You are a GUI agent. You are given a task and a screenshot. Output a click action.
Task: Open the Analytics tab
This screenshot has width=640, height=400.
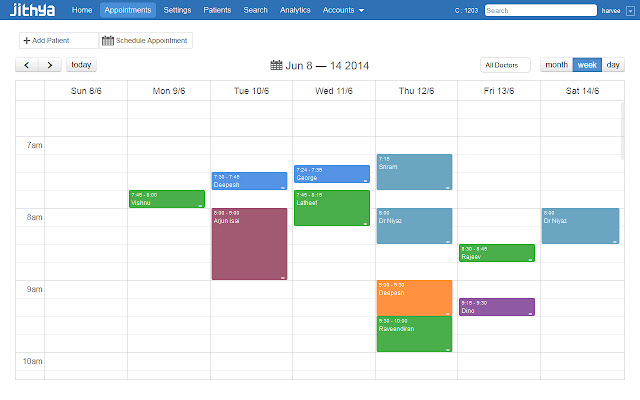295,10
